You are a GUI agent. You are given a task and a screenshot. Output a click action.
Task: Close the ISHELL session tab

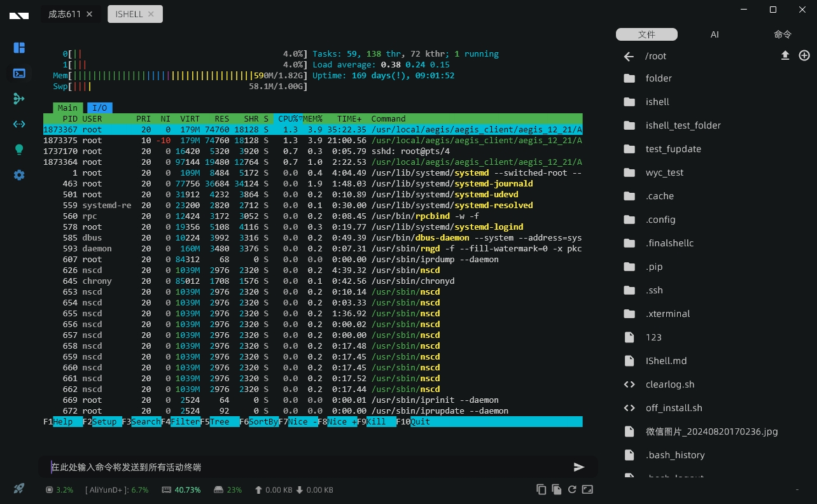click(151, 14)
